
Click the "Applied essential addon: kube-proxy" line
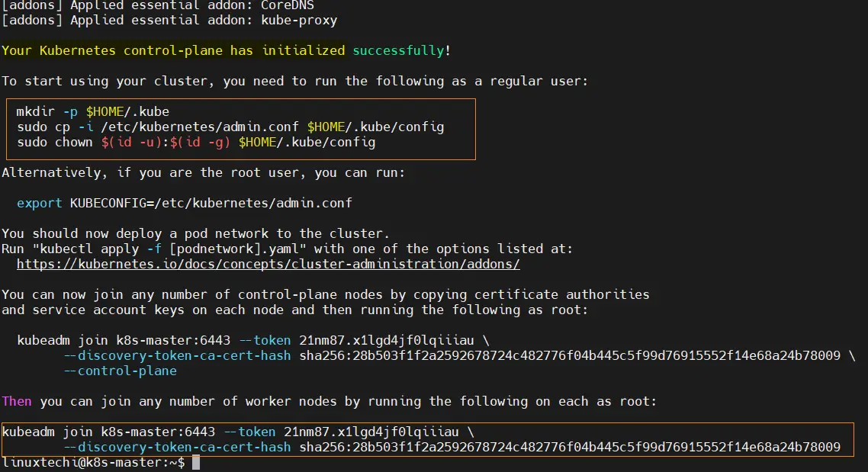click(169, 20)
